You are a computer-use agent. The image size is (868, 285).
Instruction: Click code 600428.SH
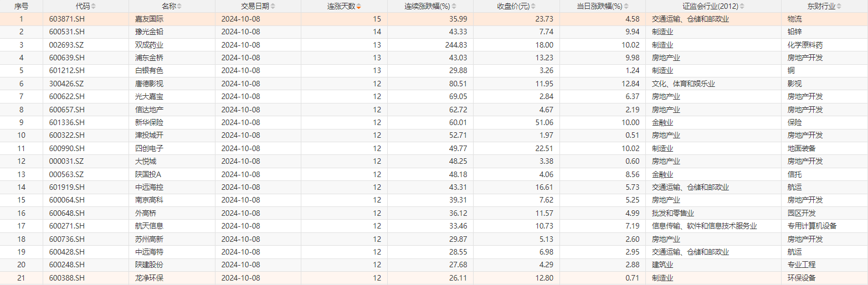[67, 252]
